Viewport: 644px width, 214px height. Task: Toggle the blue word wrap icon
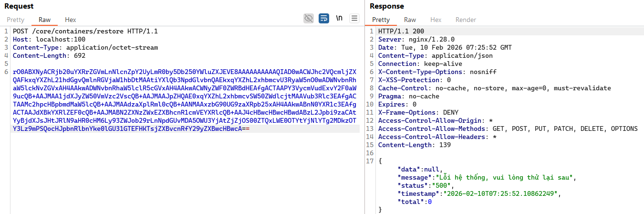point(324,19)
